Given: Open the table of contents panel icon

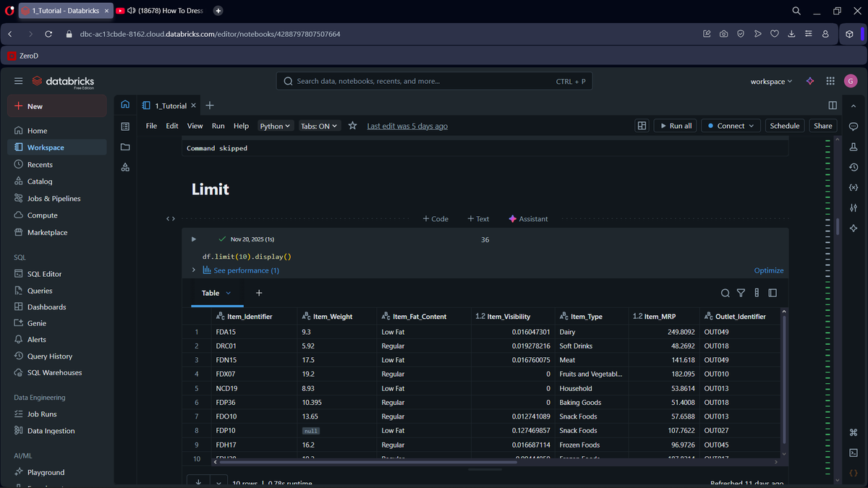Looking at the screenshot, I should point(125,127).
